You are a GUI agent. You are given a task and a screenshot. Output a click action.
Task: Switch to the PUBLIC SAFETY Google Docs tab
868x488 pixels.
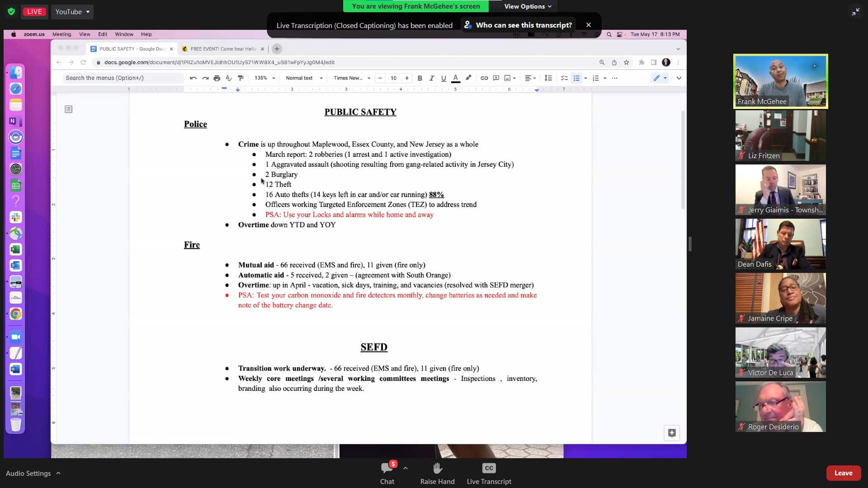point(132,49)
